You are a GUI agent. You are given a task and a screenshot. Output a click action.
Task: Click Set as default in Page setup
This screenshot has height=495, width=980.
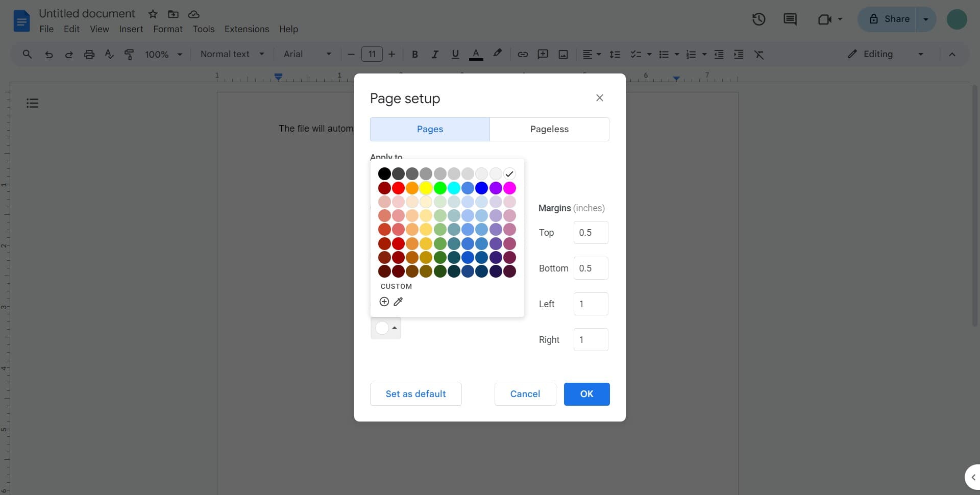tap(415, 394)
